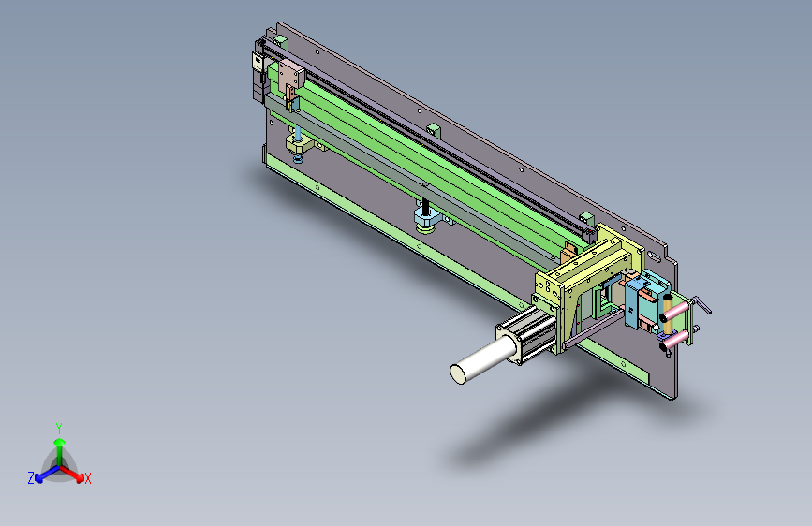Select the black threaded screw at mid-rail
The image size is (812, 526).
(426, 206)
